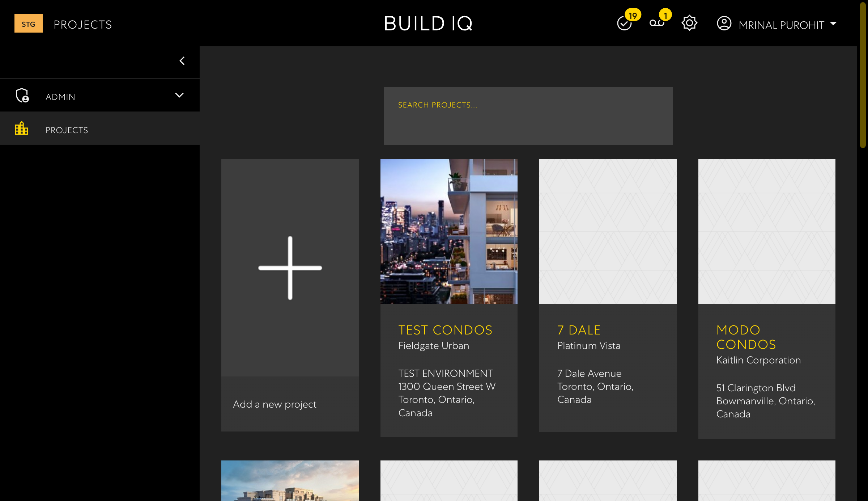The width and height of the screenshot is (868, 501).
Task: Open the 7 DALE project title
Action: 579,330
